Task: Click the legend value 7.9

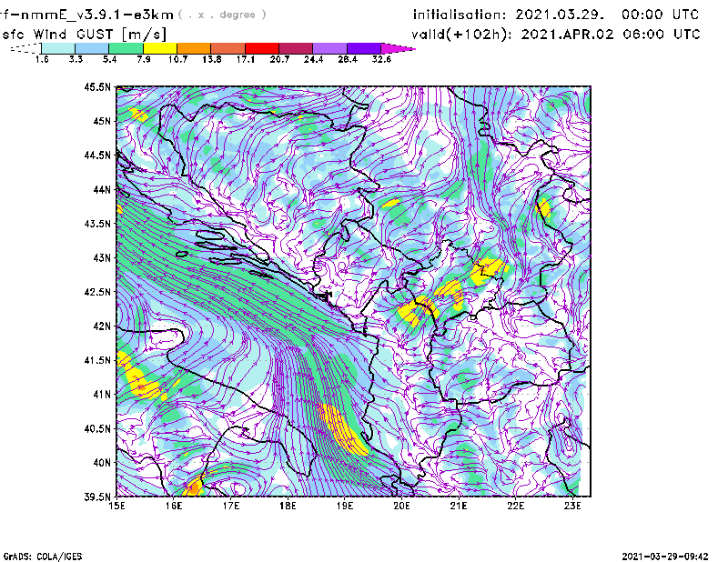Action: click(144, 59)
